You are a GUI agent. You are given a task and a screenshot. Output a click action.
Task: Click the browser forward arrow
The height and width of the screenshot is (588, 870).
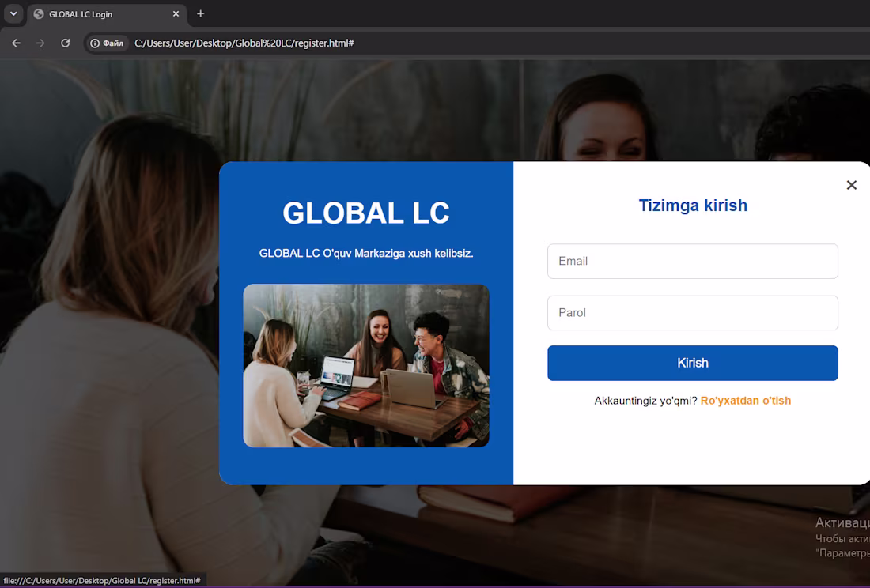[40, 43]
